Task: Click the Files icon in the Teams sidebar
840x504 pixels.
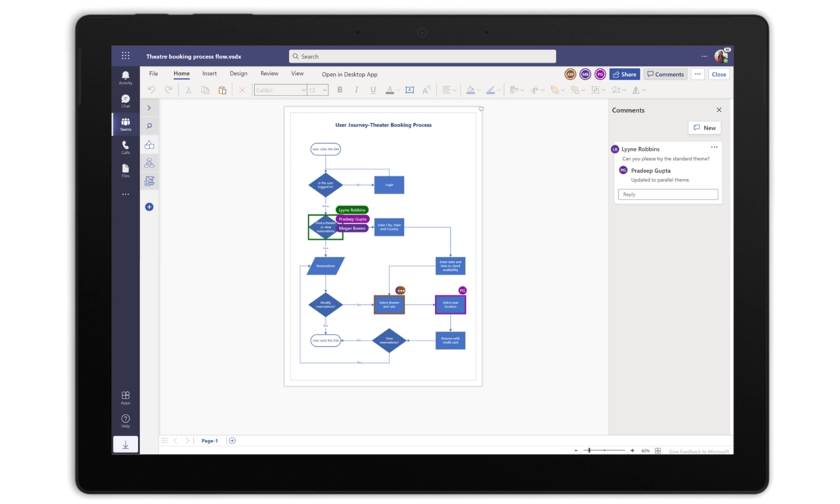Action: pos(126,170)
